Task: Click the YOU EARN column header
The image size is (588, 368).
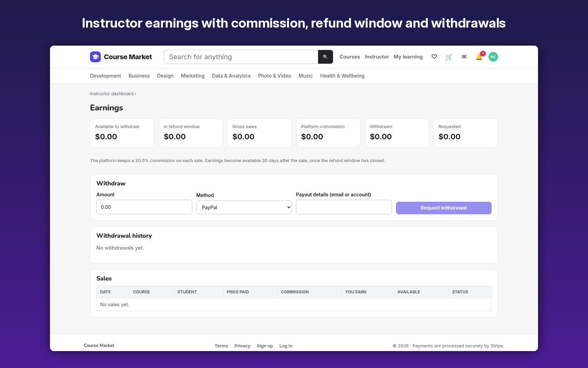Action: click(367, 292)
